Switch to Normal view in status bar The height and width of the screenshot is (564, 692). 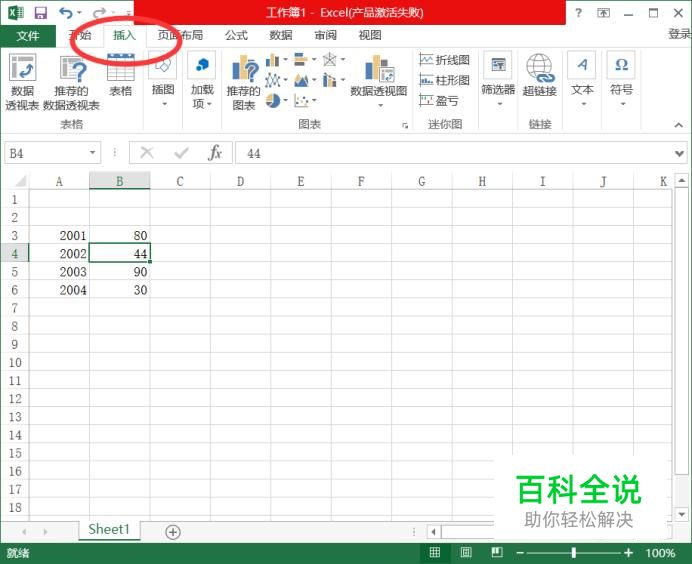click(x=435, y=552)
